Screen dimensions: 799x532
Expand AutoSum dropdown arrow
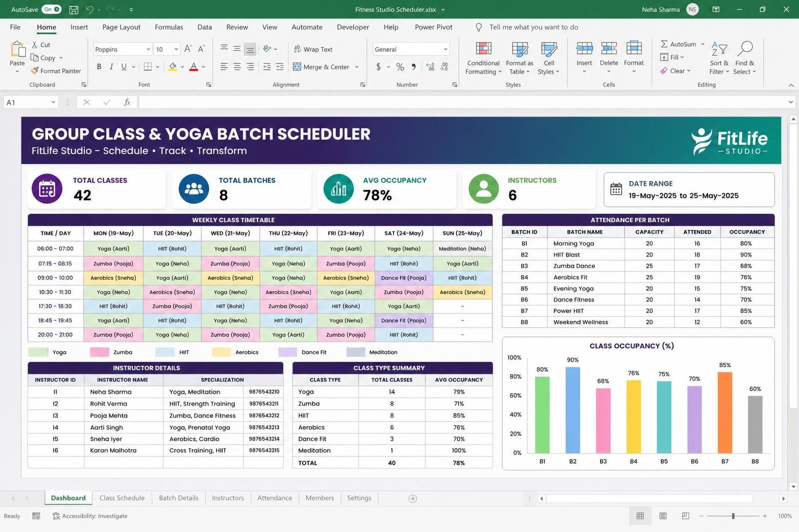click(x=703, y=44)
